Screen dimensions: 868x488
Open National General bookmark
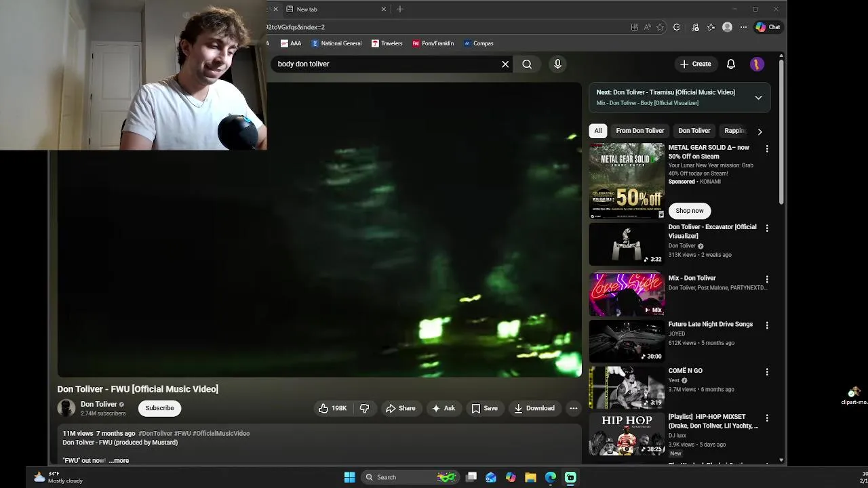336,43
